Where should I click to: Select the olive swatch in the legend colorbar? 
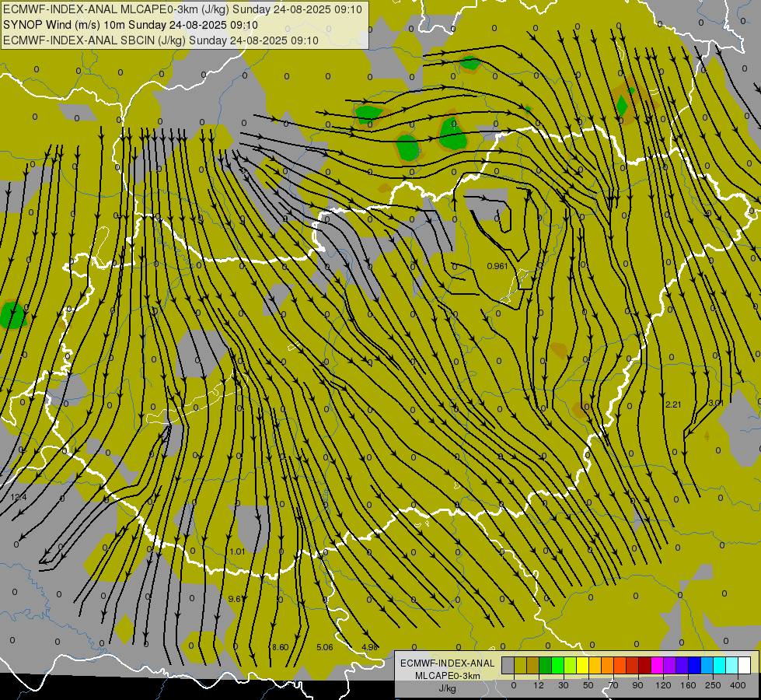pos(520,665)
